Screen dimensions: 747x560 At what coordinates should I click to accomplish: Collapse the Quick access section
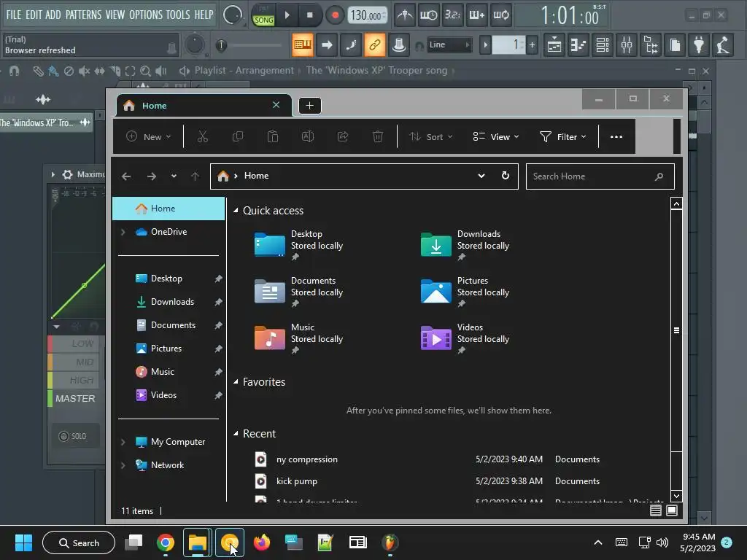point(236,211)
